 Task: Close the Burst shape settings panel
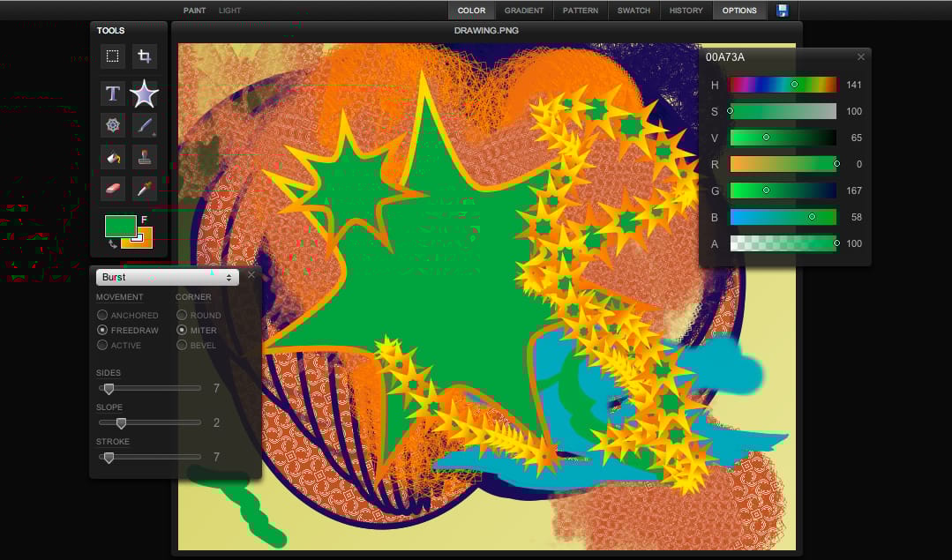pos(251,275)
